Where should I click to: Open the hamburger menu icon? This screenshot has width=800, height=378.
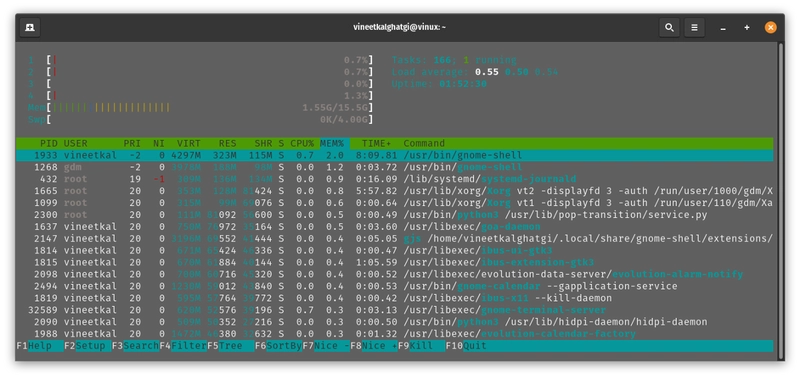694,28
